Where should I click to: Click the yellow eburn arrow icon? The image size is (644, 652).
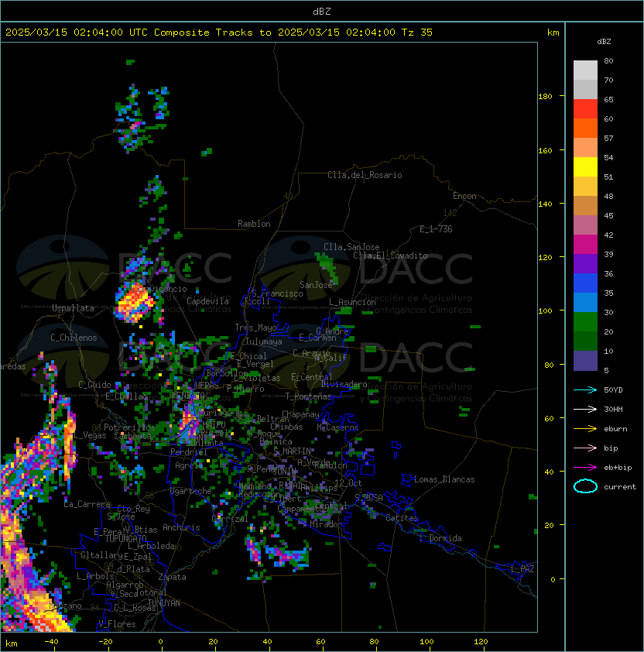585,429
